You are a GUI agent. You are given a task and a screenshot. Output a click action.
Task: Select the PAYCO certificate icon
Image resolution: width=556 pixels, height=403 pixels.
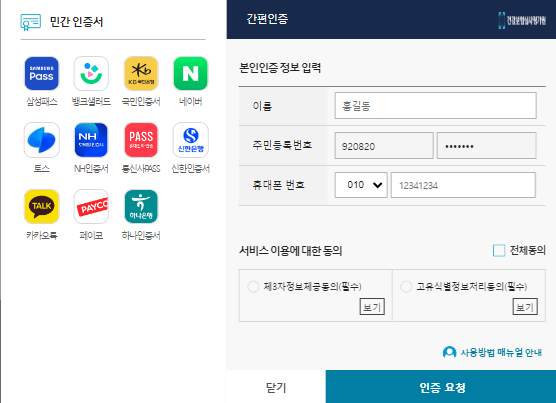(x=91, y=207)
